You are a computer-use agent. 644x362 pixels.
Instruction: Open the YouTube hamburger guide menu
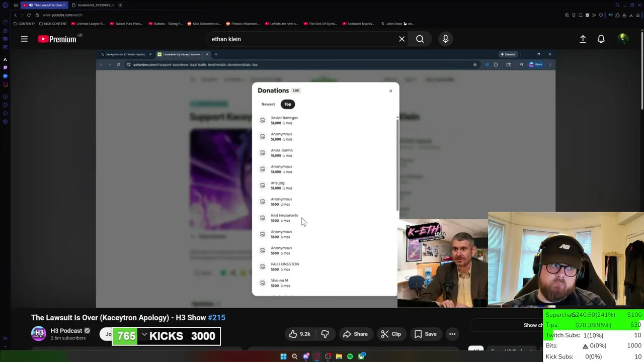pos(24,39)
